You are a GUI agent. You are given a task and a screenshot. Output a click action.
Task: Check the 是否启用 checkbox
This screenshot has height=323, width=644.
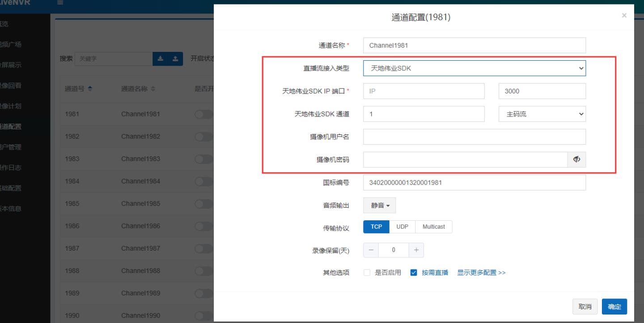click(x=367, y=273)
